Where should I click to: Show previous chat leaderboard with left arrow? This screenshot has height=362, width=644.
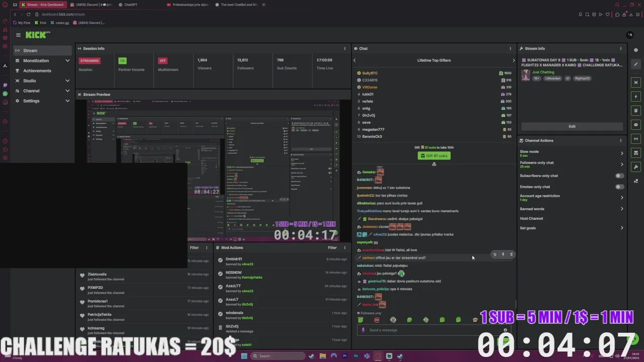click(354, 60)
